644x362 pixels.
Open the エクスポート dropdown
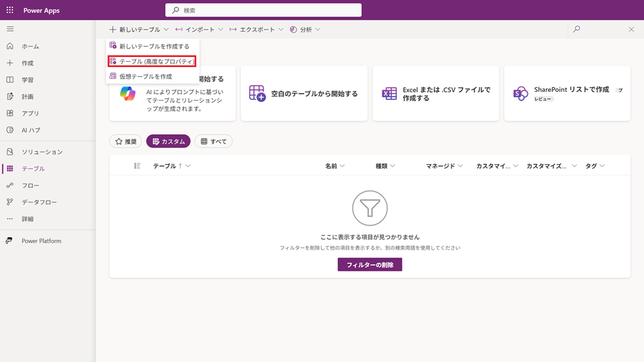pyautogui.click(x=256, y=29)
